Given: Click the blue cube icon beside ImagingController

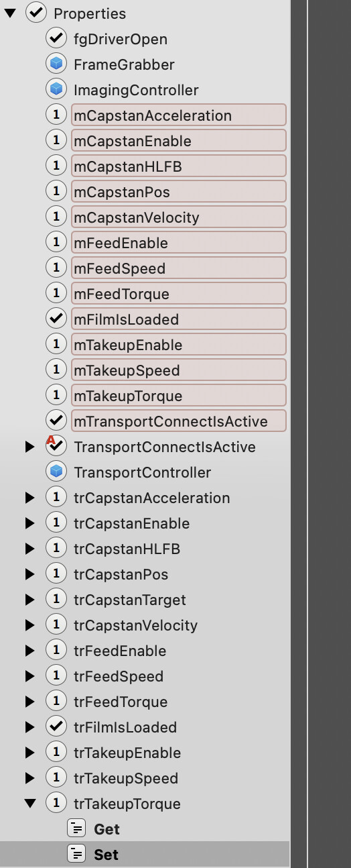Looking at the screenshot, I should 56,90.
